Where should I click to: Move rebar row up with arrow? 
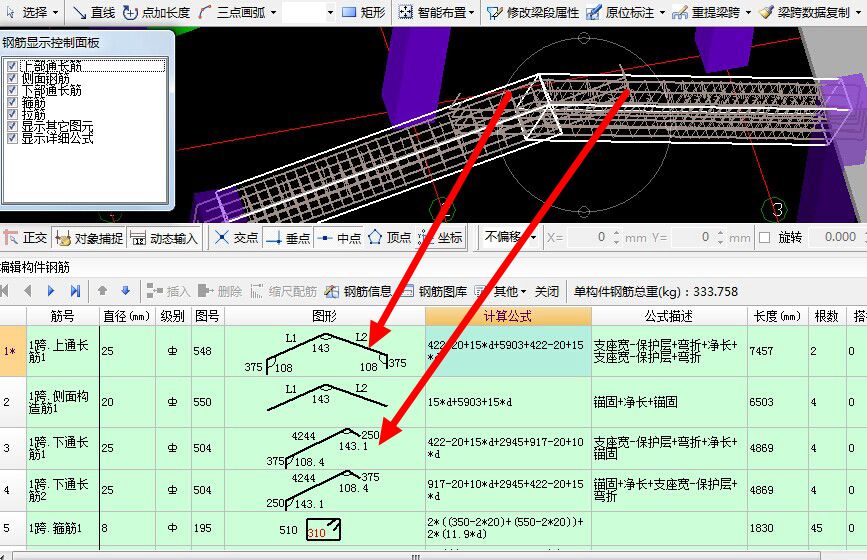102,291
